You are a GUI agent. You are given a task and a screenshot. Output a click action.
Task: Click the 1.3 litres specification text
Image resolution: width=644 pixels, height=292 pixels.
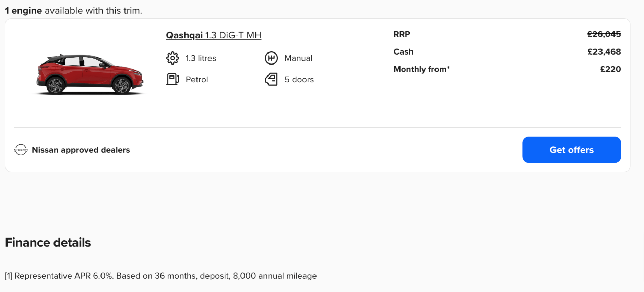pyautogui.click(x=201, y=58)
